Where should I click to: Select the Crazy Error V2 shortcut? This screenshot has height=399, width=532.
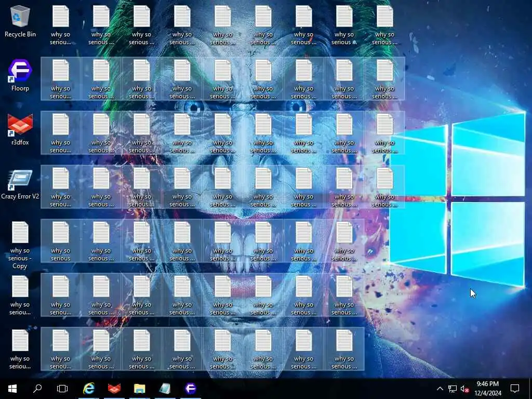point(20,184)
